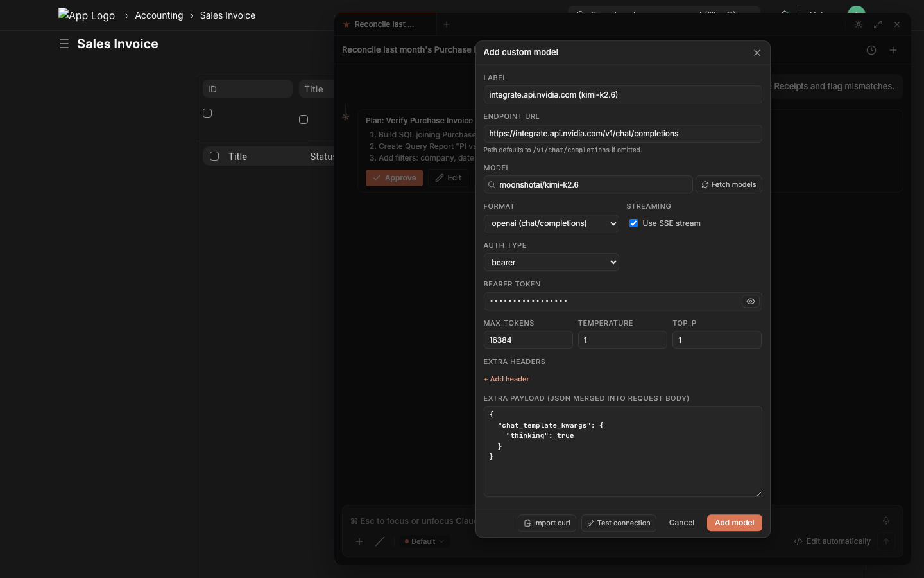Fetch models from the endpoint
Screen dimensions: 924x578
coord(729,185)
